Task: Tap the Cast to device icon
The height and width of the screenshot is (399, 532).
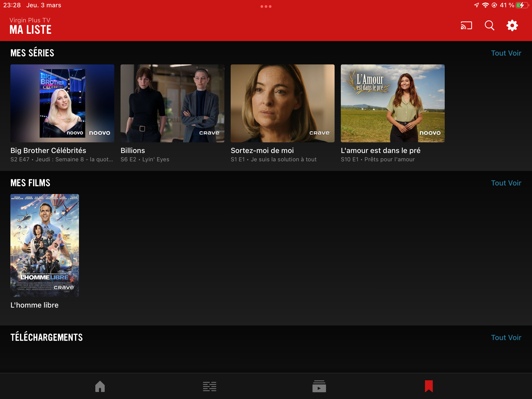Action: pyautogui.click(x=466, y=25)
